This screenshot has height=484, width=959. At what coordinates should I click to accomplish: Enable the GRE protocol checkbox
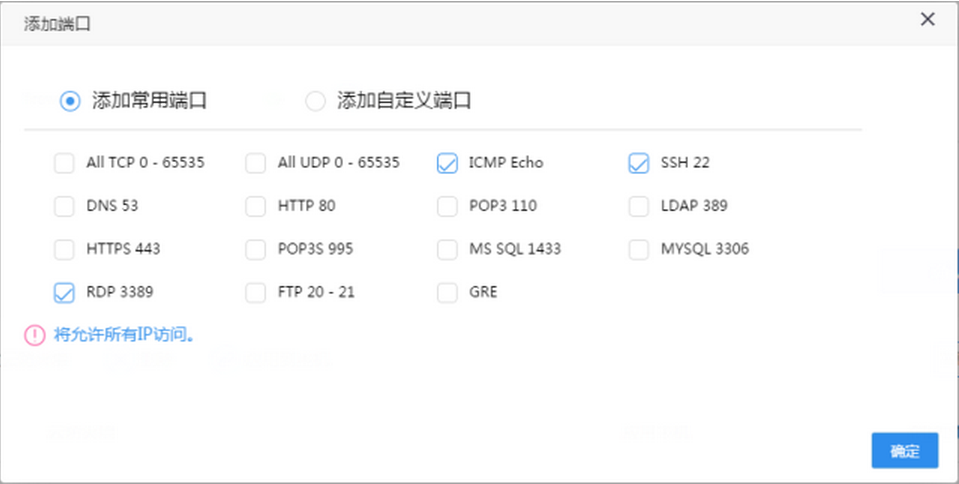[x=447, y=292]
